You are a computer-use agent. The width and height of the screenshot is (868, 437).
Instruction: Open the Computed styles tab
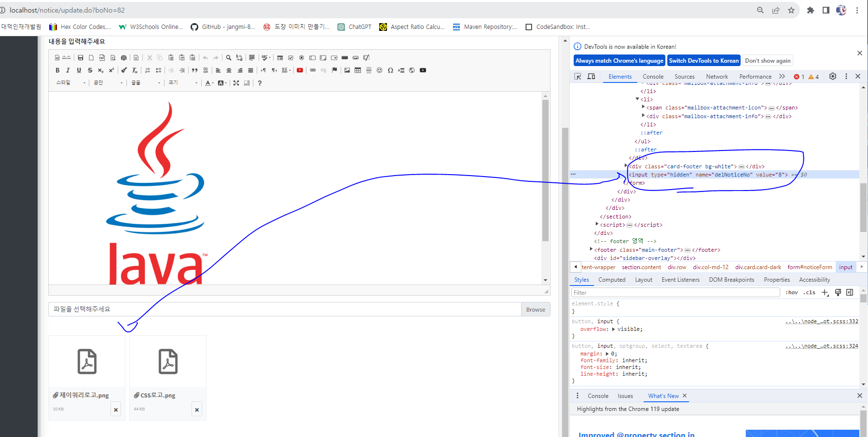(x=612, y=280)
